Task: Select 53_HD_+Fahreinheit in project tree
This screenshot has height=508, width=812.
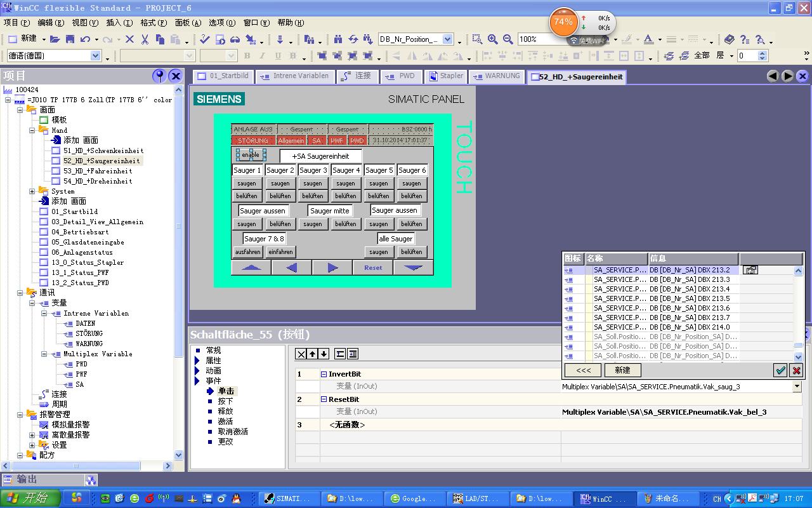Action: 97,171
